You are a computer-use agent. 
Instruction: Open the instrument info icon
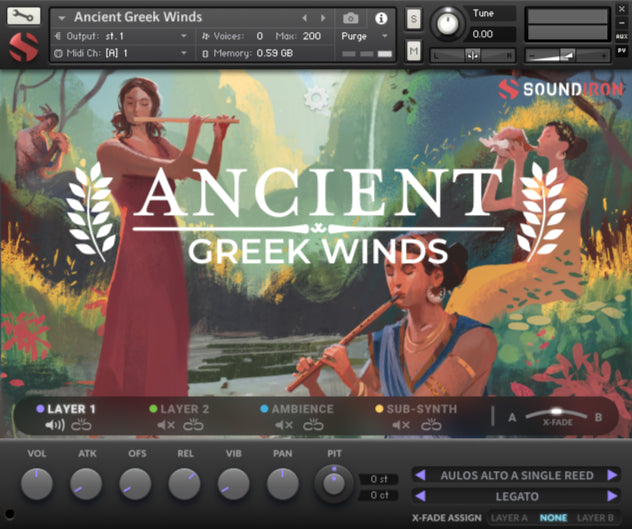pos(380,18)
